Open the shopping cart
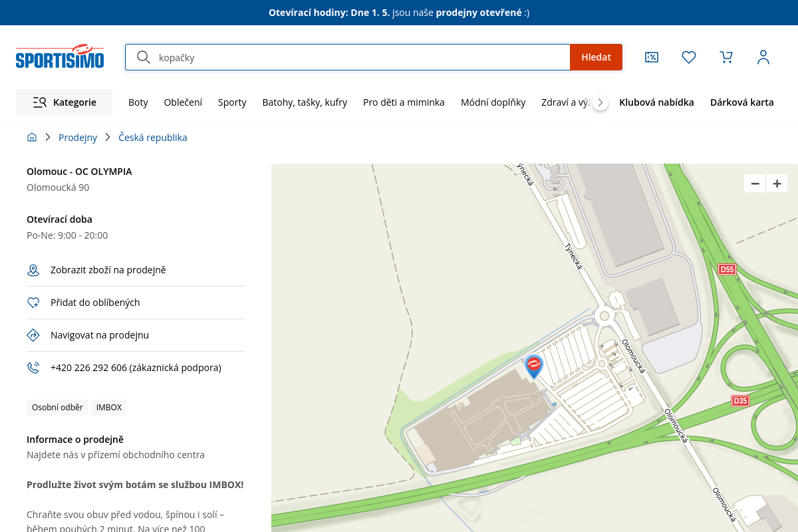Viewport: 798px width, 532px height. pos(726,57)
